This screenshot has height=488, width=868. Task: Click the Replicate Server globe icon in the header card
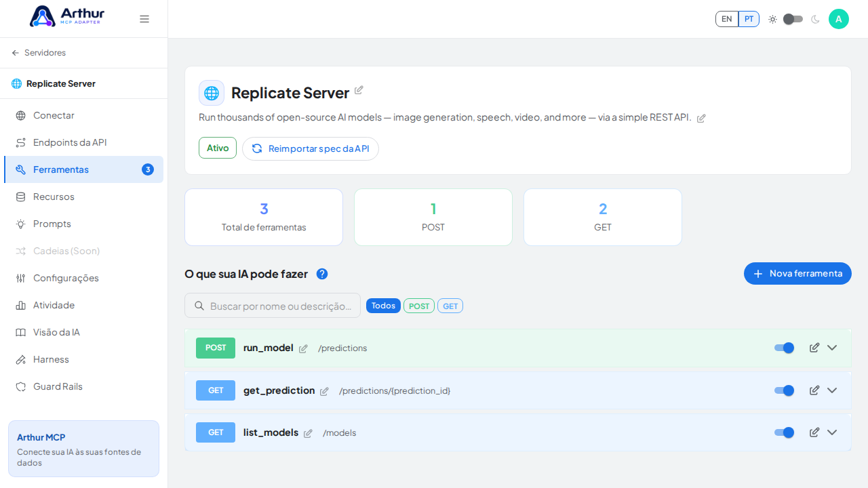click(x=212, y=93)
